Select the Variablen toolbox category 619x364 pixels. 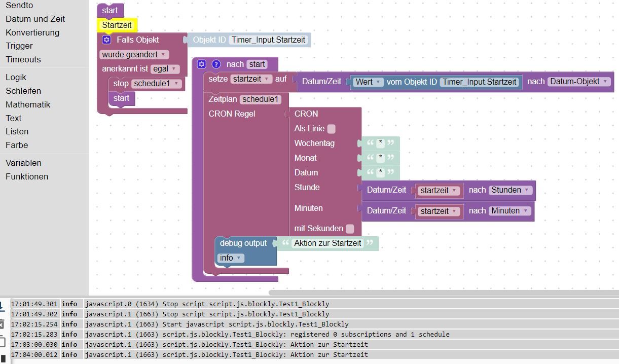[23, 163]
